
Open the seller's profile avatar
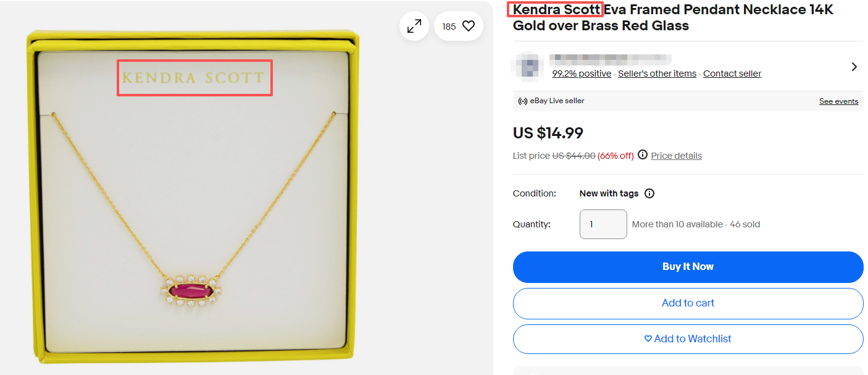pyautogui.click(x=527, y=66)
